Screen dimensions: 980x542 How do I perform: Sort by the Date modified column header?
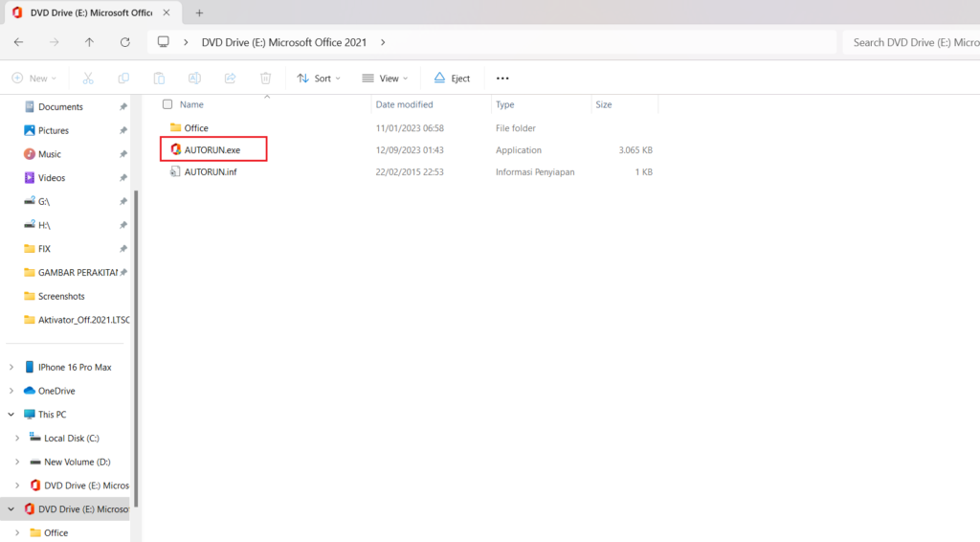click(405, 104)
